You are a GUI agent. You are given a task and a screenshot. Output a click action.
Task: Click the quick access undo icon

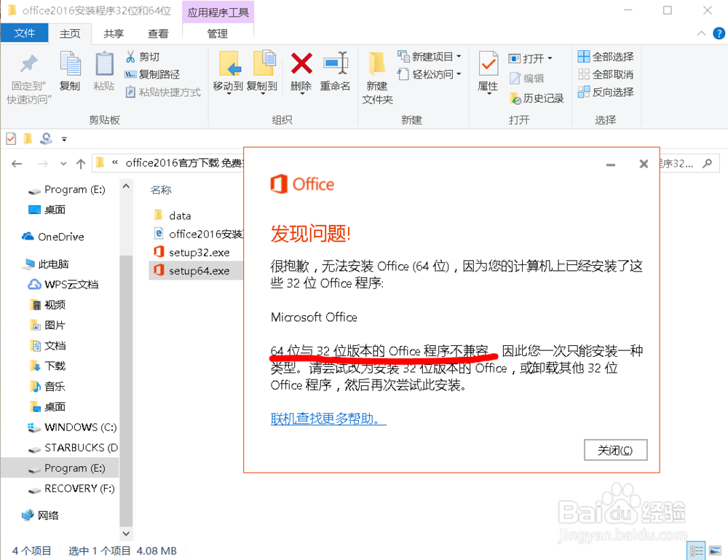click(45, 138)
